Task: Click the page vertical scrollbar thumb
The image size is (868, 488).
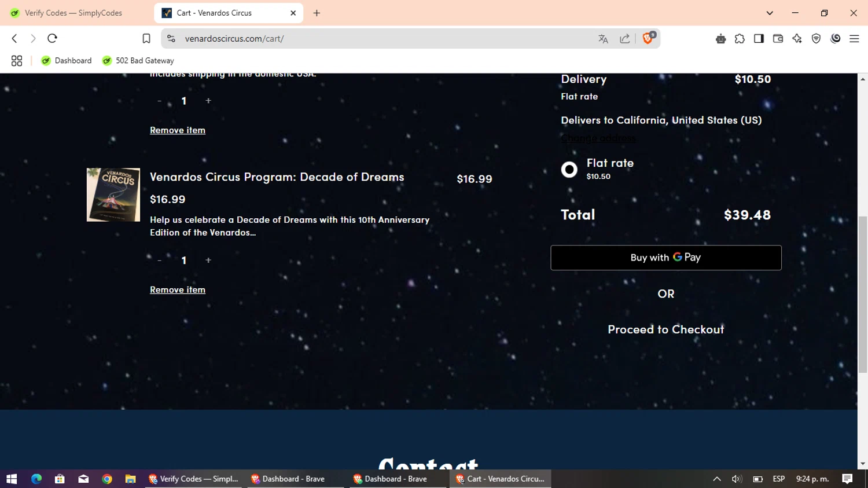Action: click(862, 294)
